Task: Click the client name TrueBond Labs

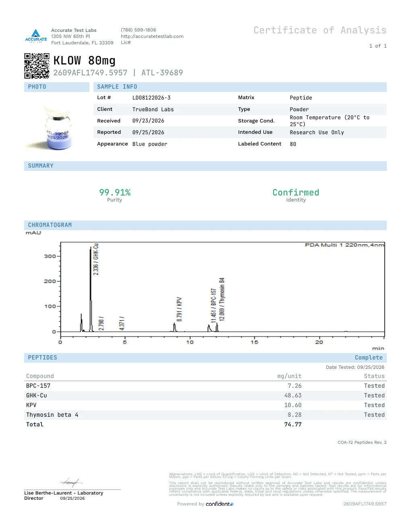Action: pos(153,109)
